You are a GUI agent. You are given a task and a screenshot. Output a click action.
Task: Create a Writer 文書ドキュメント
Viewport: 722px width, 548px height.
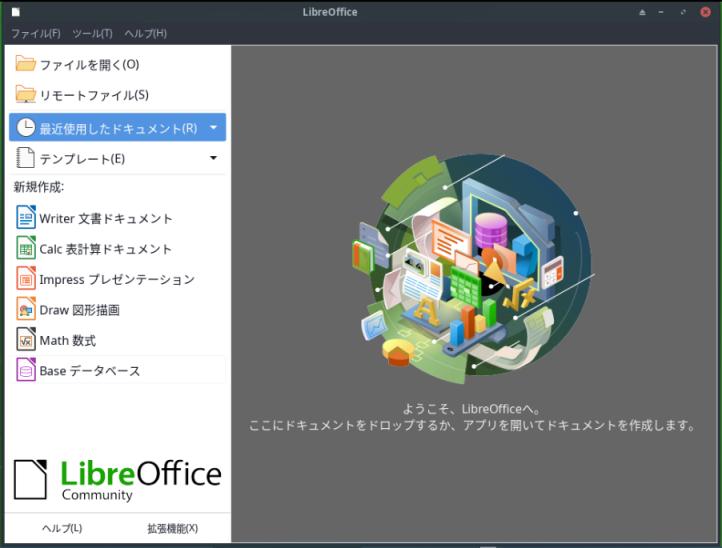(x=106, y=218)
